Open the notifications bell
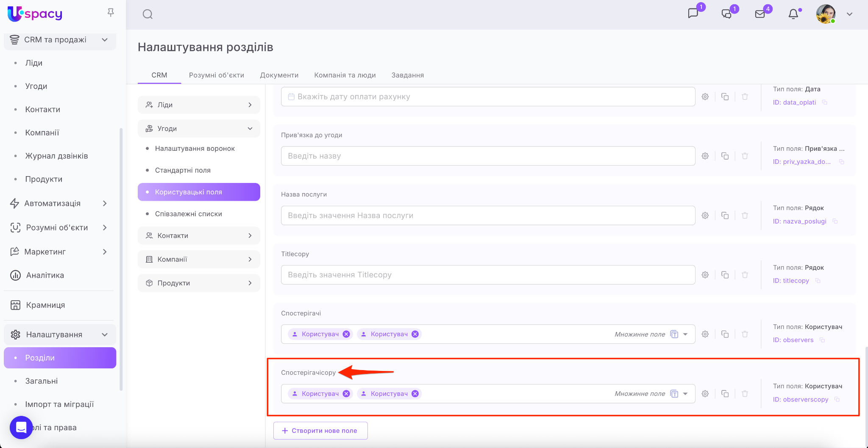 click(793, 14)
